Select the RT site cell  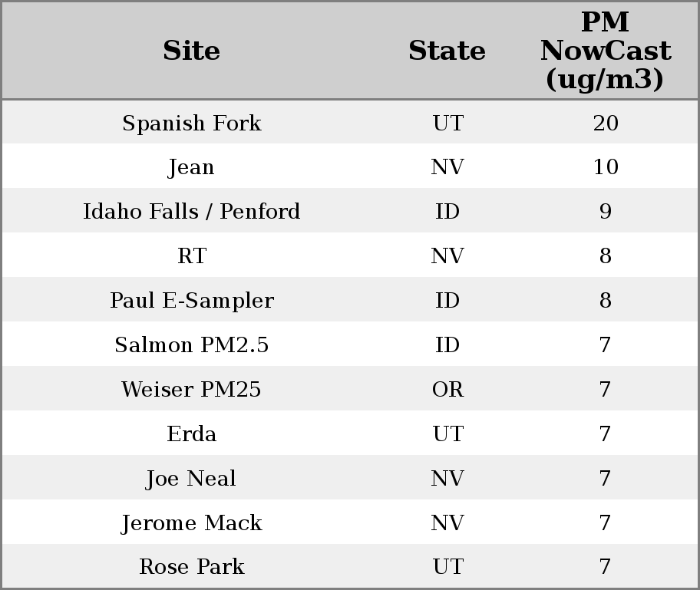191,256
